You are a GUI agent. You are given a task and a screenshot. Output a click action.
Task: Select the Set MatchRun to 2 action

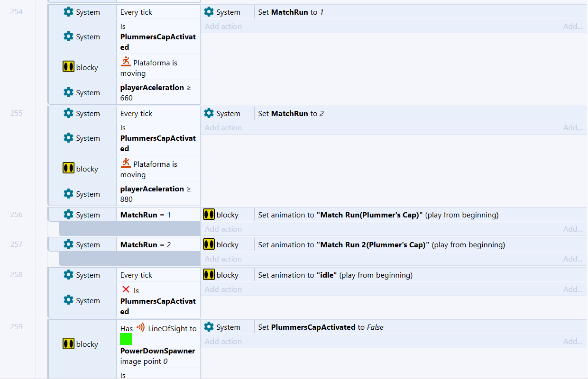[x=291, y=113]
